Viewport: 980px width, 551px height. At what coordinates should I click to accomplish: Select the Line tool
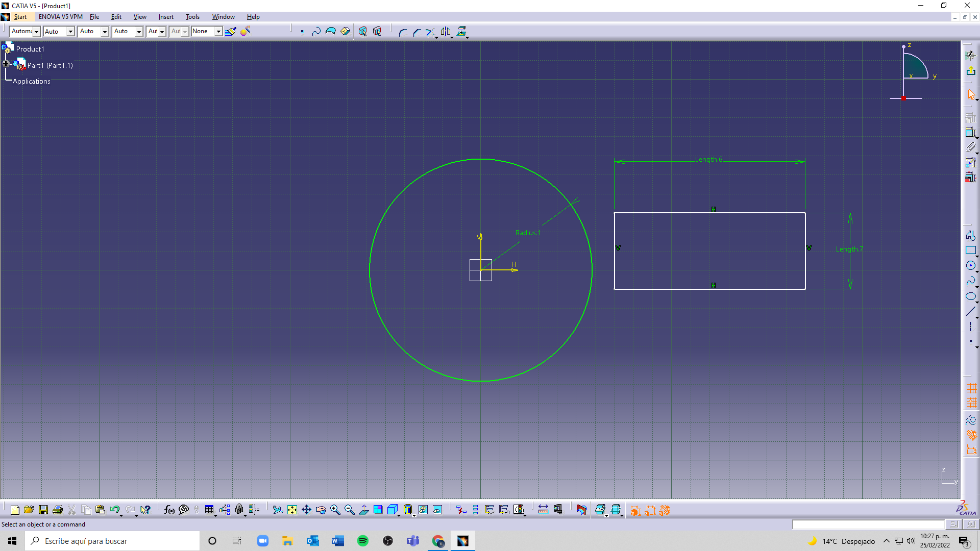coord(970,312)
